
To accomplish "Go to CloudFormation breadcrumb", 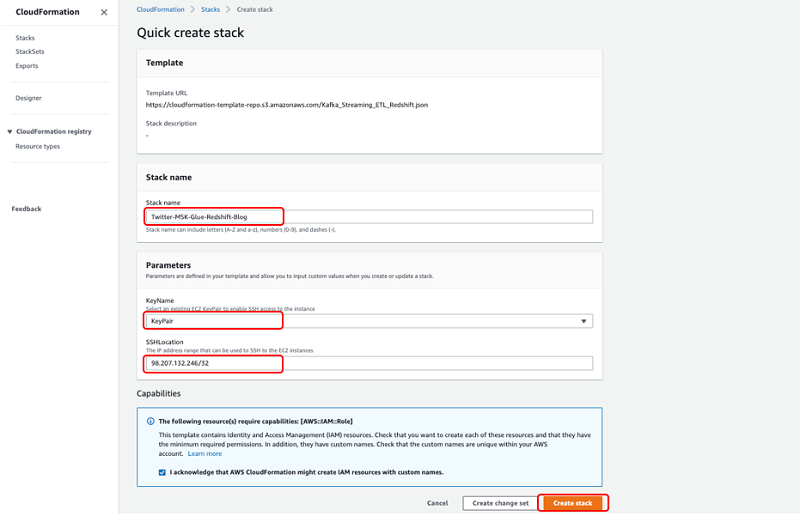I will pyautogui.click(x=160, y=9).
